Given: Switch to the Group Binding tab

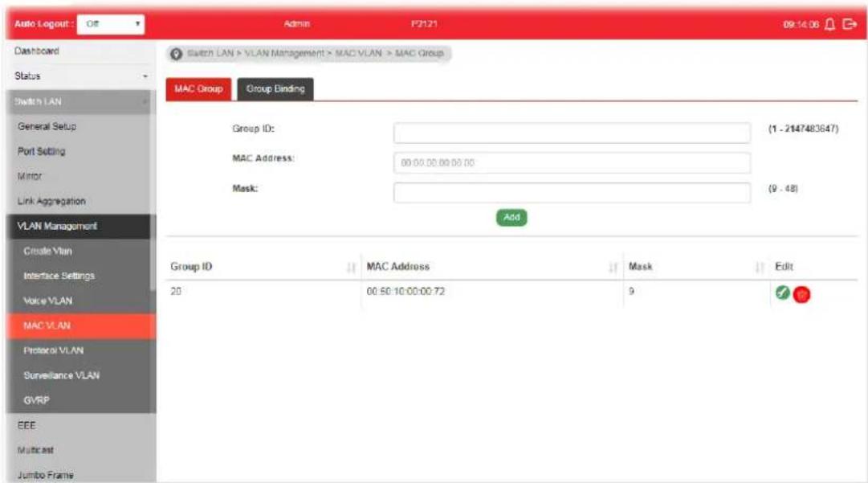Looking at the screenshot, I should pyautogui.click(x=275, y=88).
